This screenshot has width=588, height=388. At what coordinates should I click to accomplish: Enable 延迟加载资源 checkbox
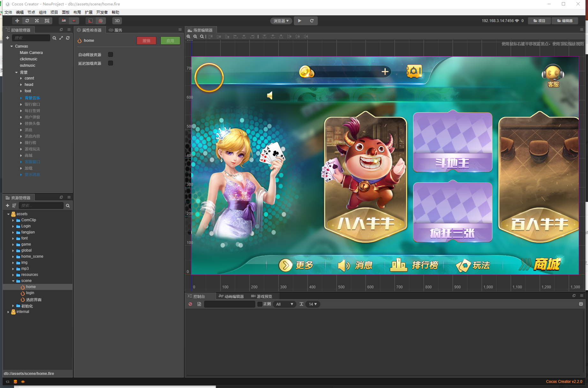(x=110, y=63)
